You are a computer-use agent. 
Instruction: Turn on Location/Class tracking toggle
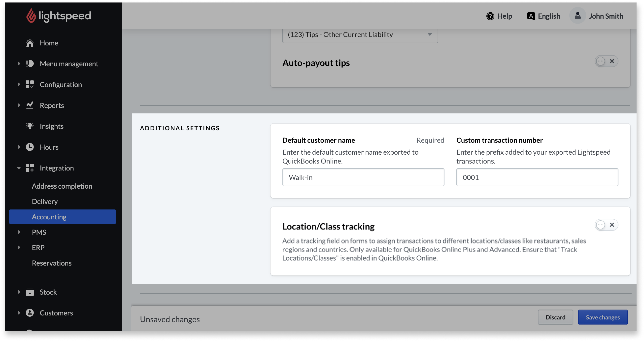(606, 225)
